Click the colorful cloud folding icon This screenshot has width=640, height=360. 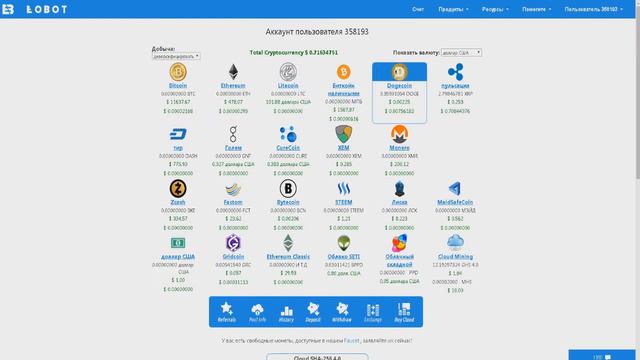coord(399,243)
